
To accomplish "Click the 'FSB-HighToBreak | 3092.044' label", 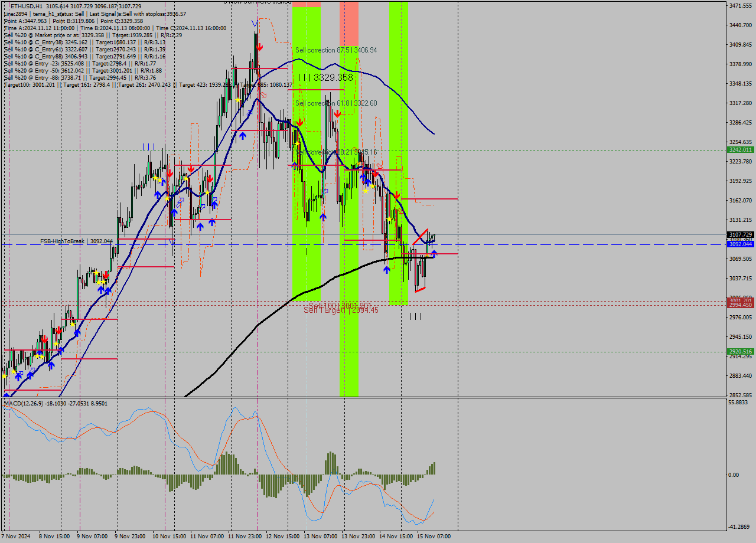I will 76,241.
